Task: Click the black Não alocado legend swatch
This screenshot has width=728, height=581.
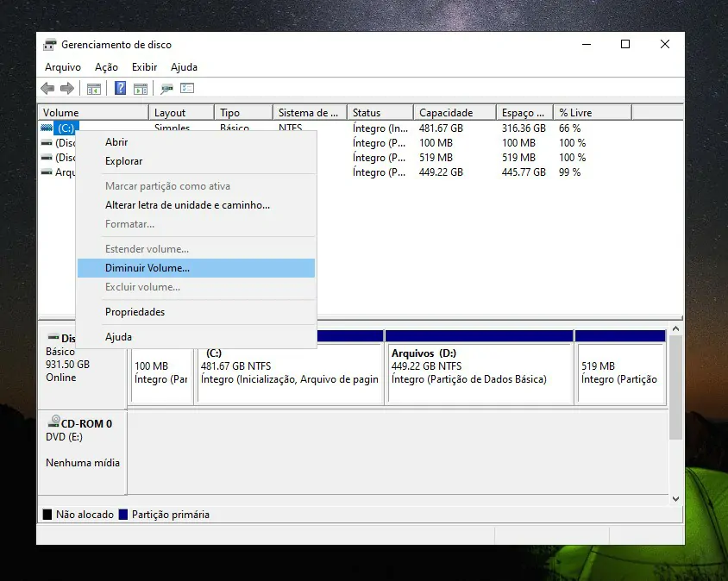Action: 47,514
